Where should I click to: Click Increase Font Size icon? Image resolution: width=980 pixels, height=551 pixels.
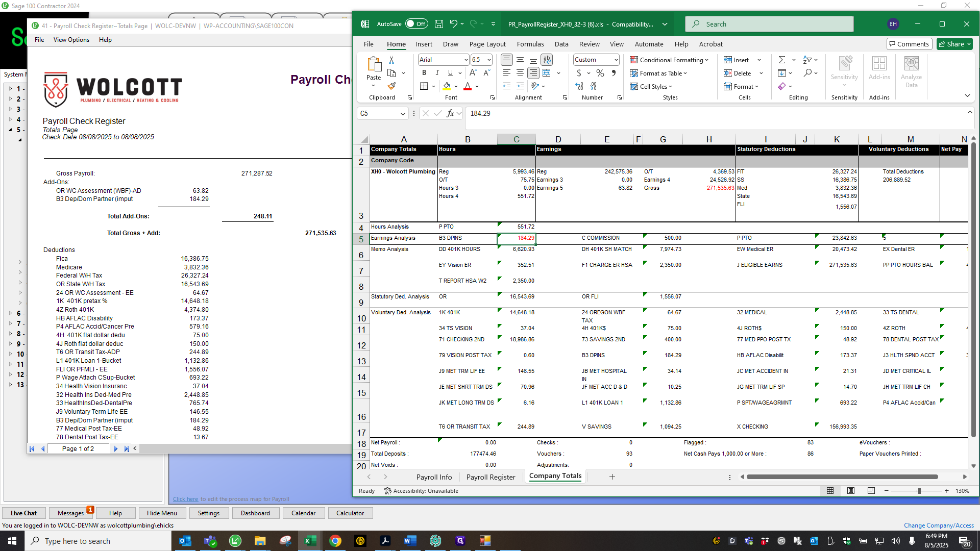(473, 73)
